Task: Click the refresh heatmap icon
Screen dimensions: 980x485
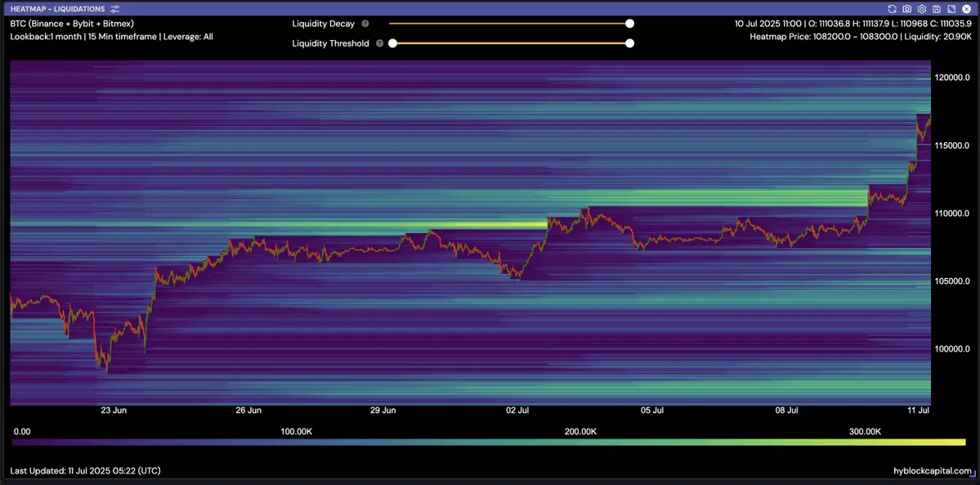Action: click(892, 9)
